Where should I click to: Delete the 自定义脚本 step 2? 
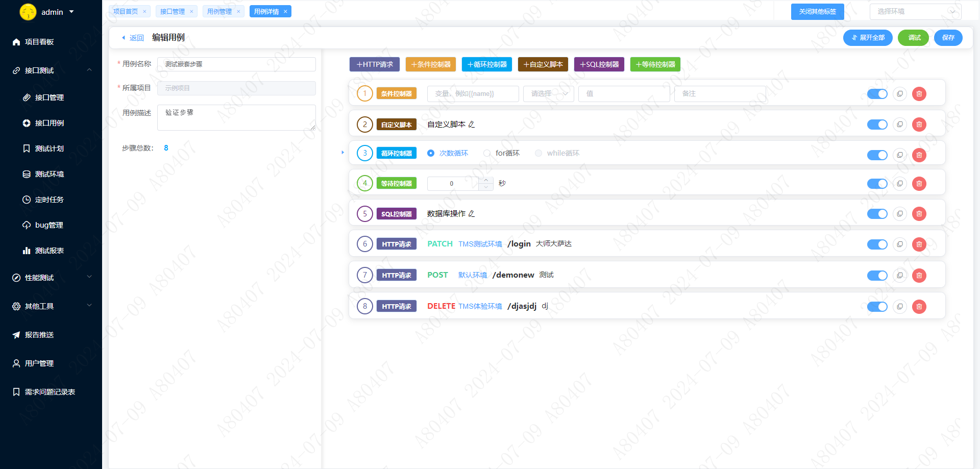click(919, 125)
